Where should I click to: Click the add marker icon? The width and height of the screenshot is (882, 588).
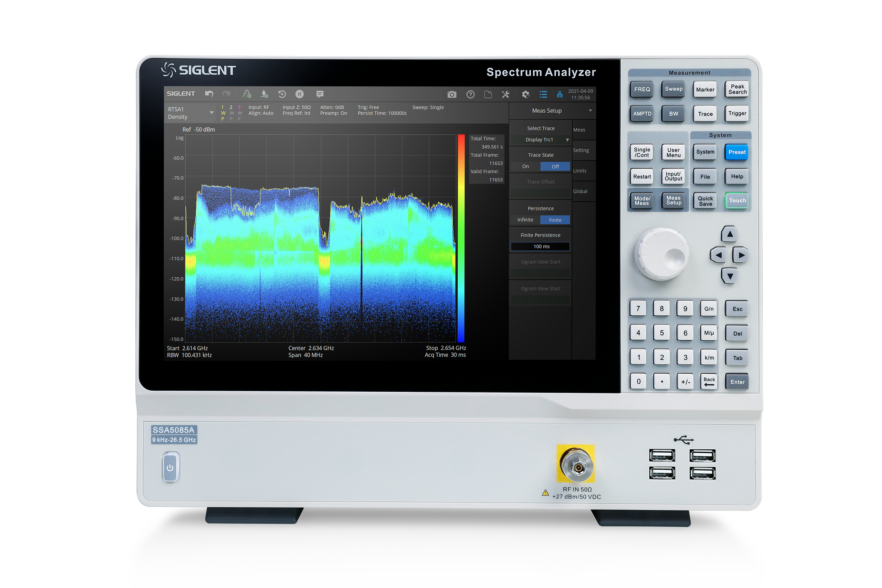[x=265, y=94]
